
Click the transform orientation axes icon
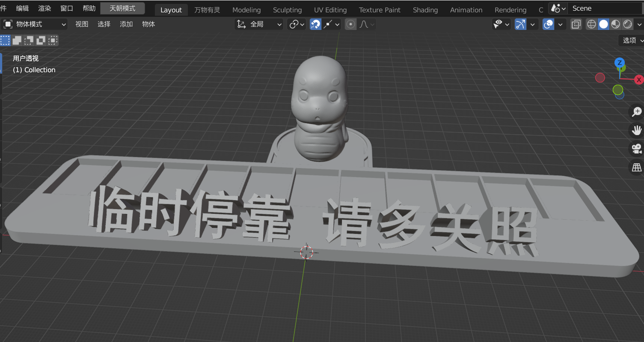point(241,24)
